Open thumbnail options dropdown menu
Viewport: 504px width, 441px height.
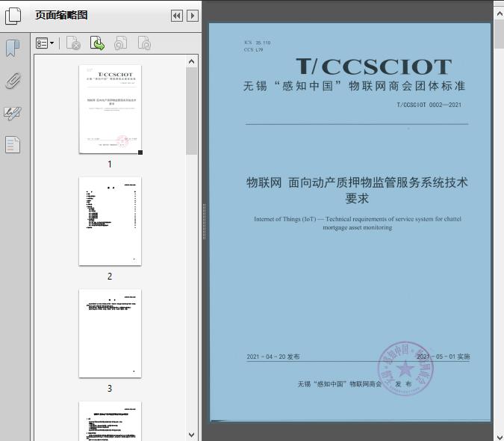45,43
